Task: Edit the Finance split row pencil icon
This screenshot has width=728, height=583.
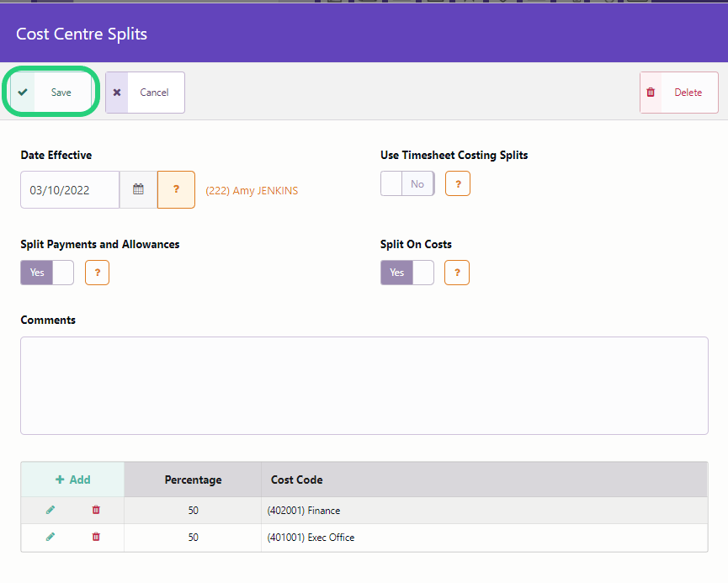Action: click(50, 510)
